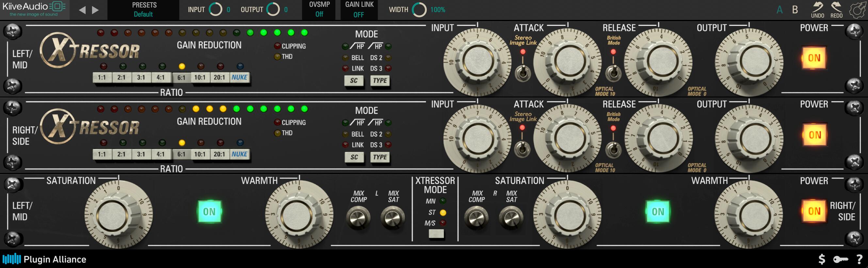The image size is (868, 268).
Task: Click the R MIX SAT small knob
Action: point(511,218)
